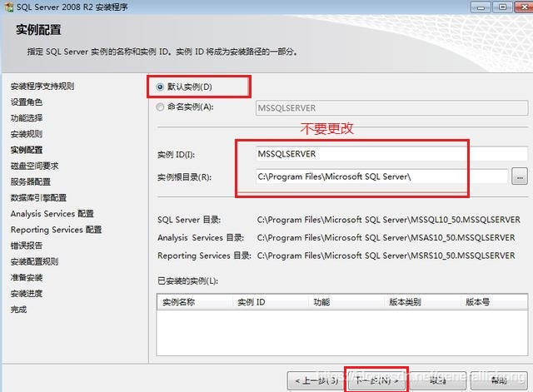Click the 上一步(B) back button
Viewport: 533px width, 392px height.
point(316,380)
